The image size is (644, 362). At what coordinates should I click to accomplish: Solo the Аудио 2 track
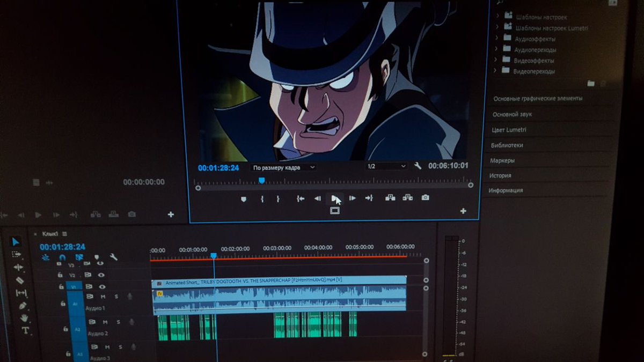(119, 322)
